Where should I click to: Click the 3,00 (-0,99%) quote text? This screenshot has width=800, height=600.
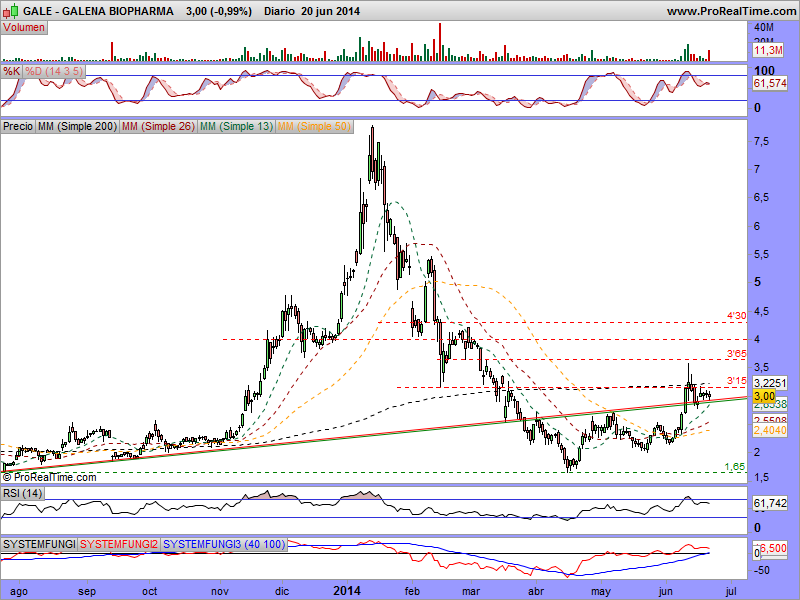(x=219, y=11)
